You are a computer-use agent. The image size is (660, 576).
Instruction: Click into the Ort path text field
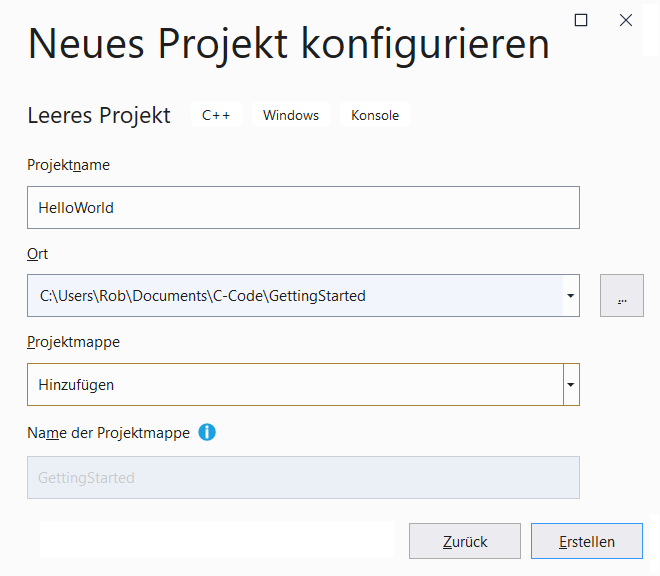[x=294, y=296]
